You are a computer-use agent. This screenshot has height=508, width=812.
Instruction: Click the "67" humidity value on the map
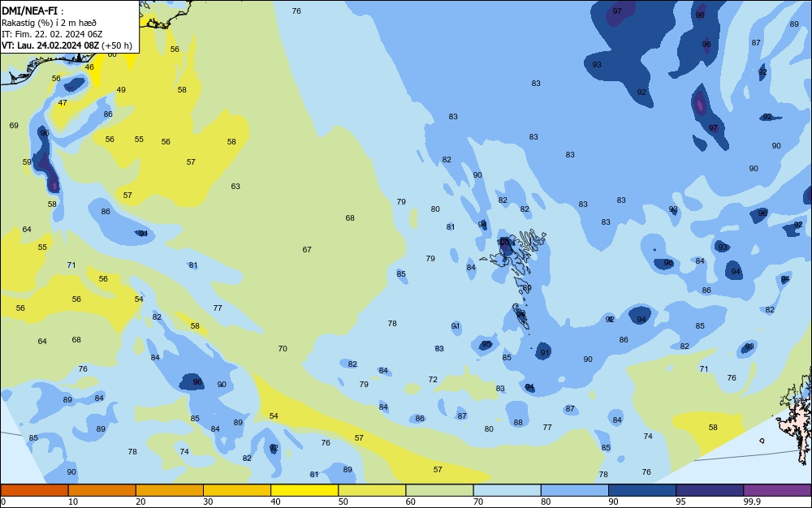pyautogui.click(x=307, y=249)
